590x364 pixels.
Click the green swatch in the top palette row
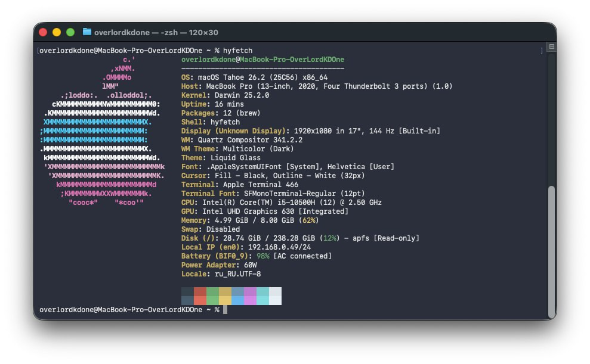coord(212,291)
